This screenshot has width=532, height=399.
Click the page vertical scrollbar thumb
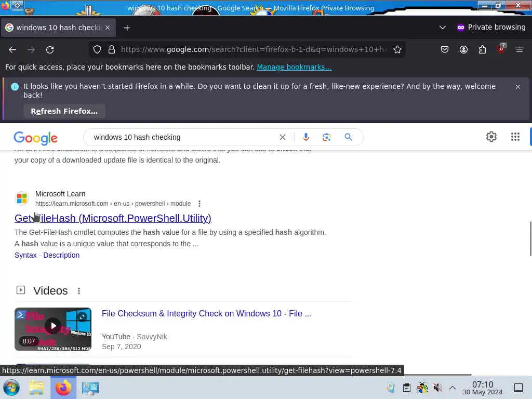pos(530,238)
